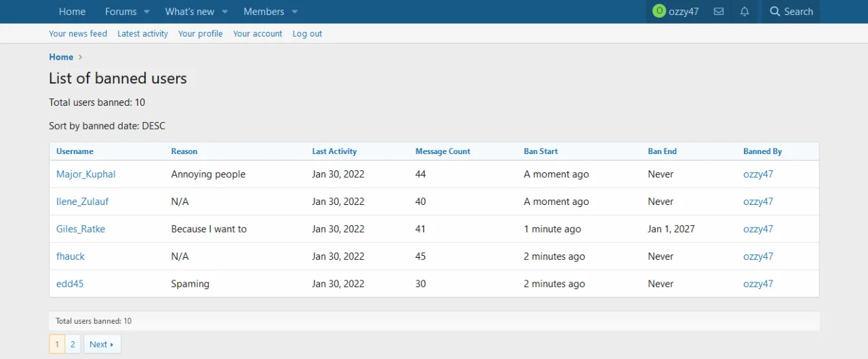Sort by the Message Count column header
Image resolution: width=868 pixels, height=359 pixels.
pos(442,151)
